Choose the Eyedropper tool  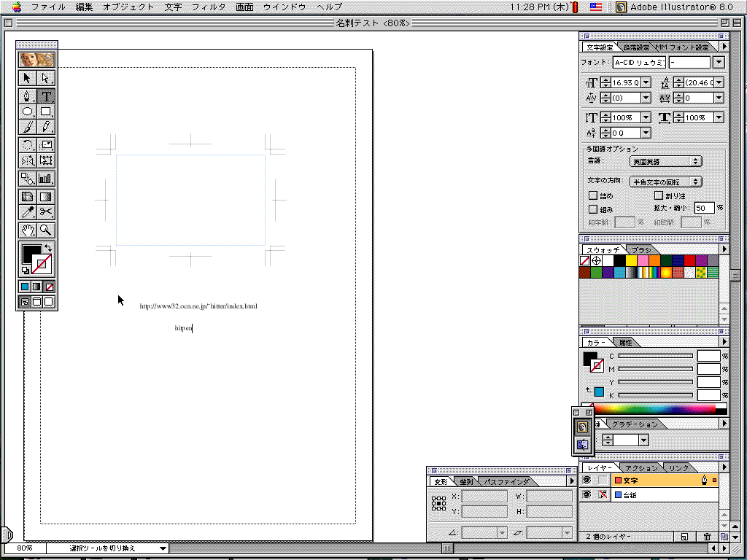tap(27, 212)
